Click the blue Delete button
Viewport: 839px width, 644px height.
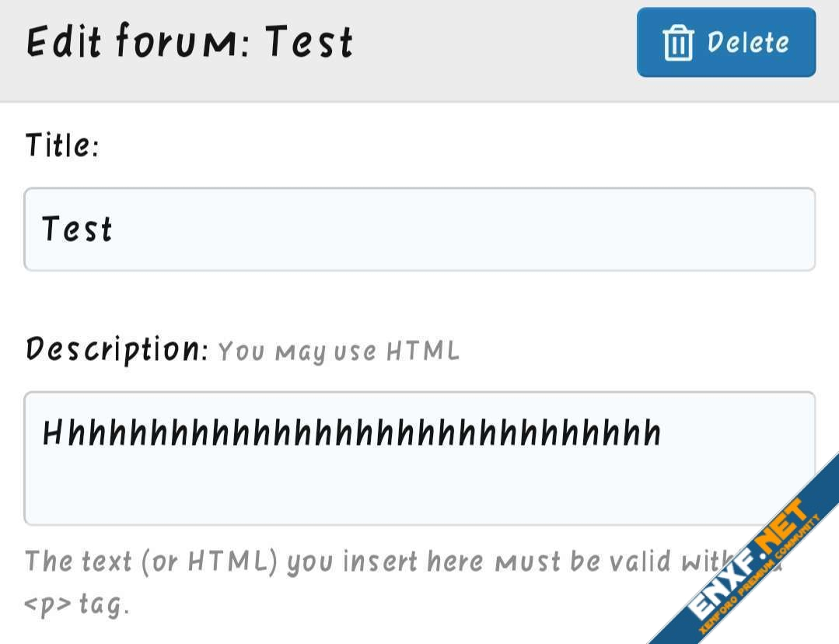point(726,42)
